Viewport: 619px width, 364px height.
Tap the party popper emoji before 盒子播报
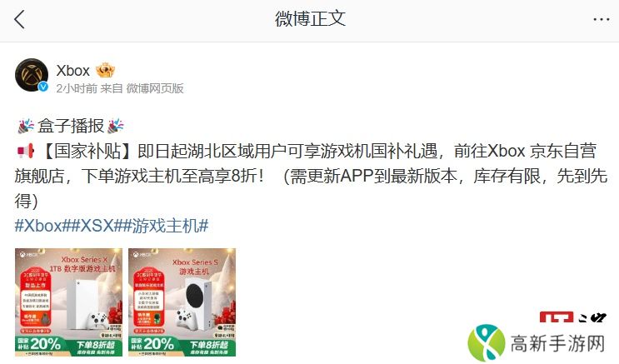(x=26, y=127)
